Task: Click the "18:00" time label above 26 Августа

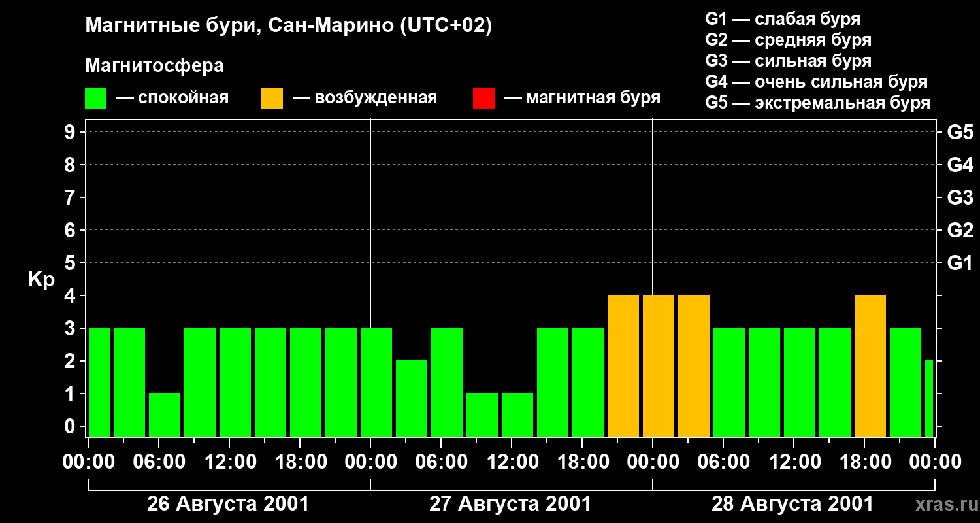Action: tap(301, 462)
